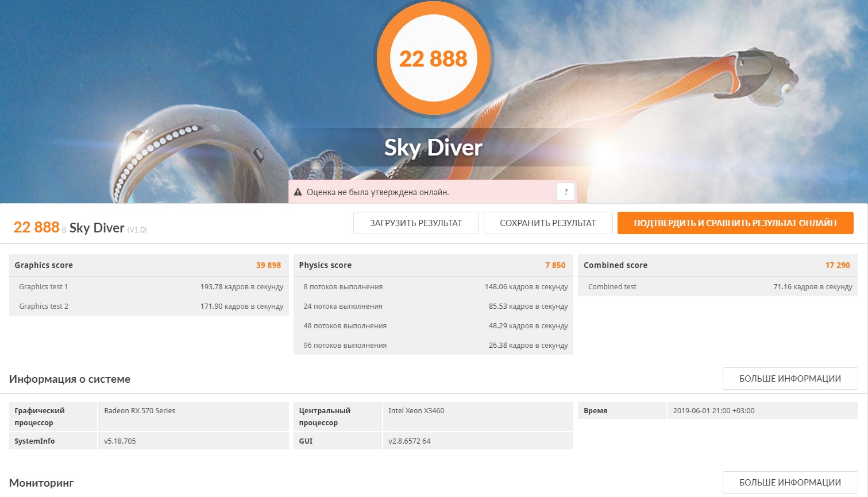
Task: Select the GUI label cell
Action: click(x=338, y=441)
